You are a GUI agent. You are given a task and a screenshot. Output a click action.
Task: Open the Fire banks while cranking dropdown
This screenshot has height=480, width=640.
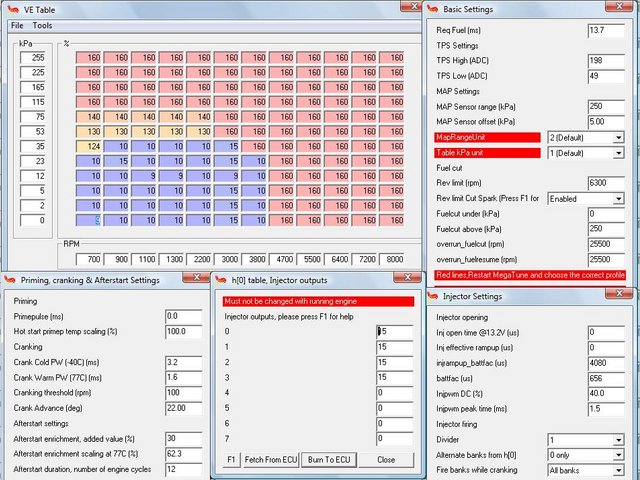pyautogui.click(x=620, y=469)
